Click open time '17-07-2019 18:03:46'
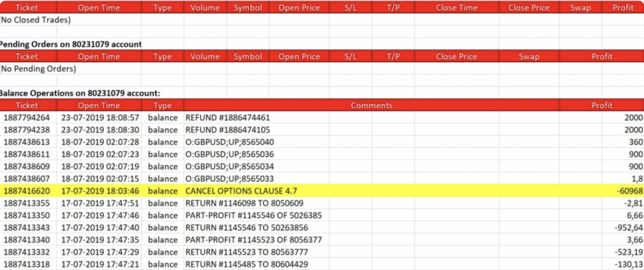 point(100,191)
